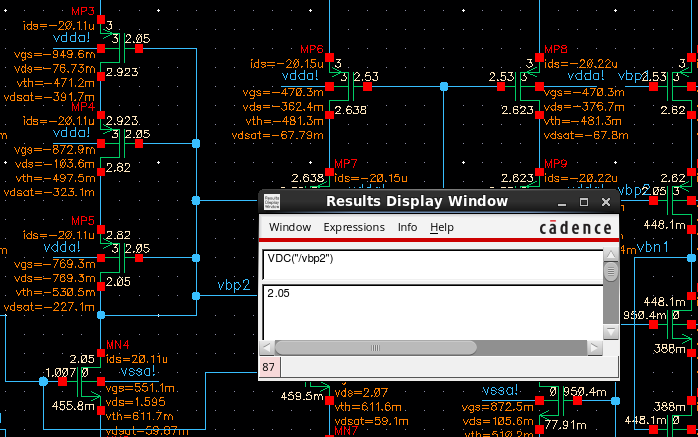Image resolution: width=698 pixels, height=437 pixels.
Task: Open the Info menu
Action: coord(407,227)
